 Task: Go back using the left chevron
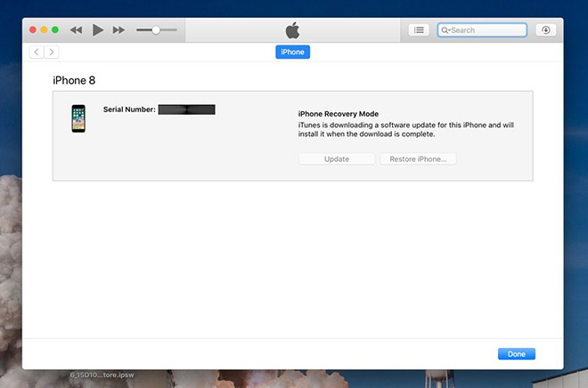pos(37,52)
